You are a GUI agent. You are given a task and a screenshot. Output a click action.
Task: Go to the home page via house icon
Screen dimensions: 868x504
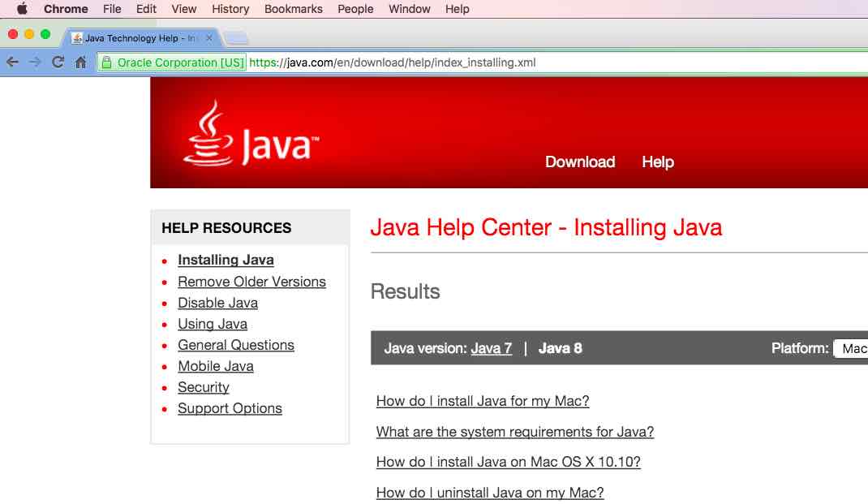pos(81,62)
